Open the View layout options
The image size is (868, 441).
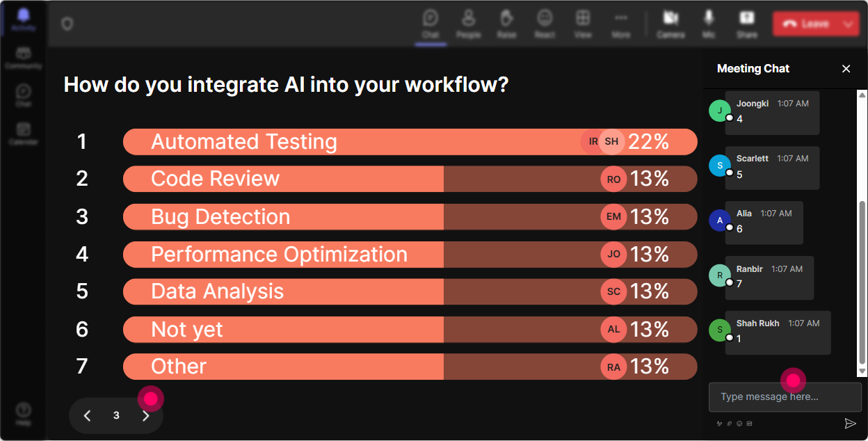[x=583, y=23]
